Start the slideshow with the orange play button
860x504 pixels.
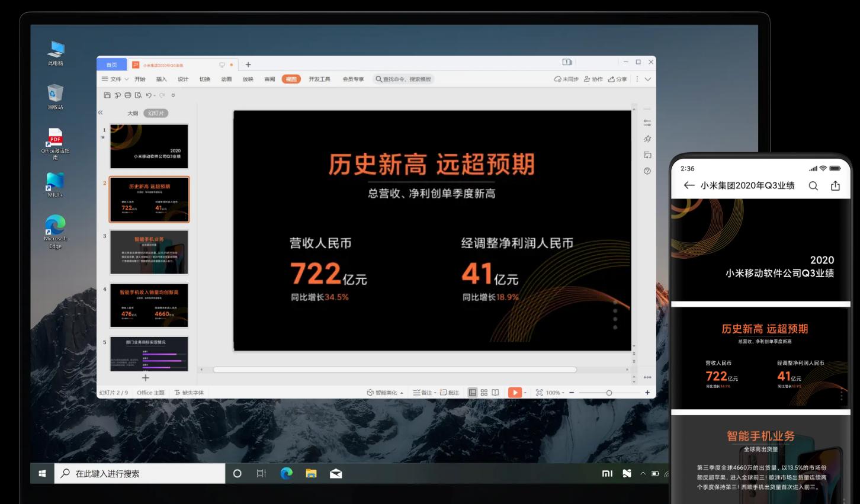(x=515, y=391)
